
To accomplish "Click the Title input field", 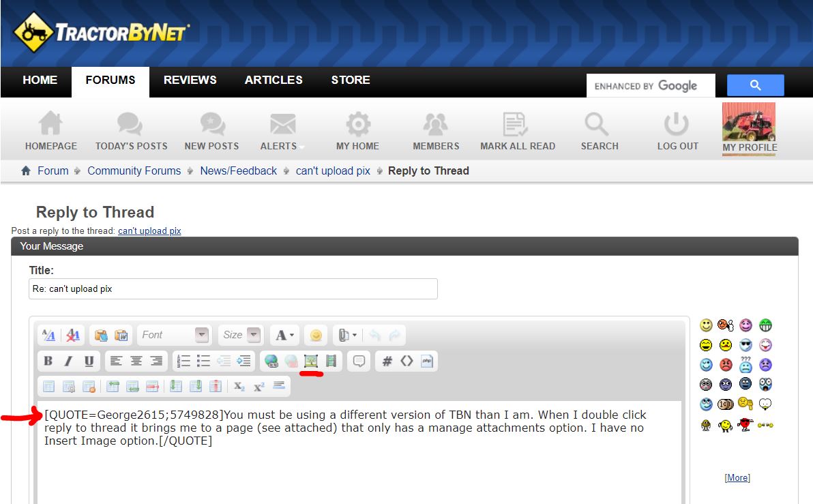I will [x=233, y=288].
